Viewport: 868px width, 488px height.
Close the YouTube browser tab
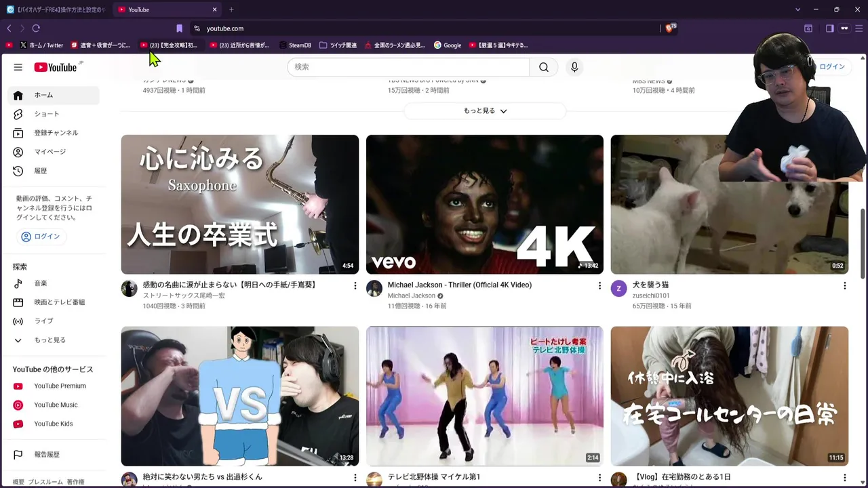click(x=215, y=9)
